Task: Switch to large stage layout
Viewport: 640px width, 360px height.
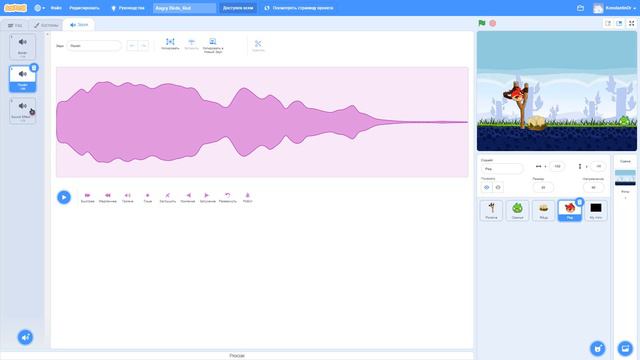Action: [619, 23]
